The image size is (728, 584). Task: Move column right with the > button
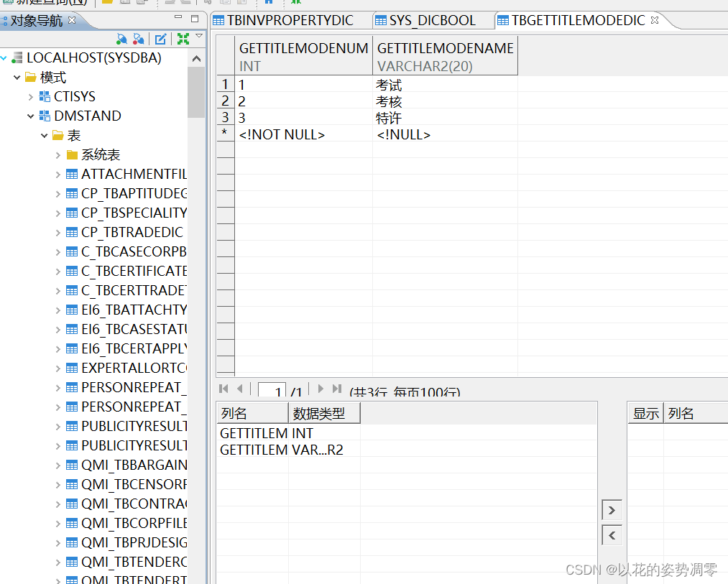[612, 510]
